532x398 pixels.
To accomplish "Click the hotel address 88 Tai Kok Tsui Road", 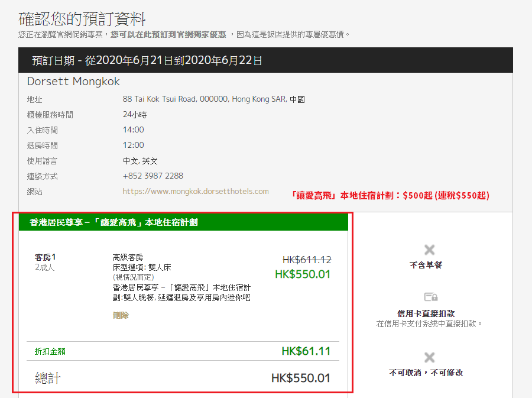I will tap(213, 99).
